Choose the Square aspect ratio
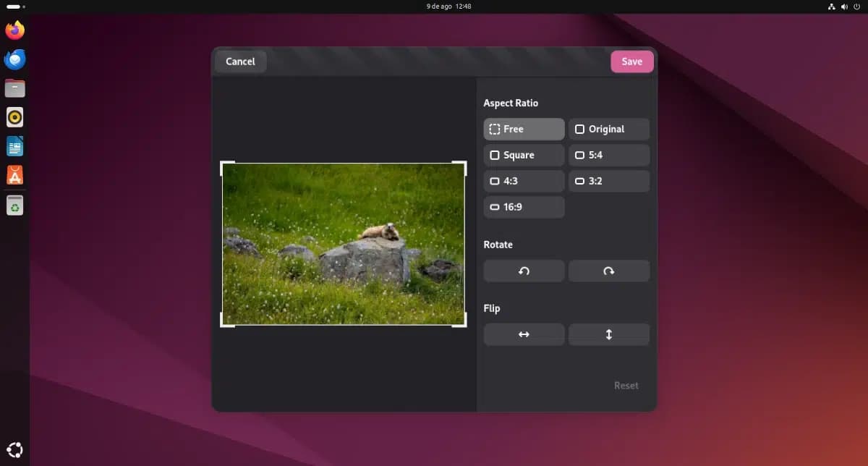The image size is (868, 466). (524, 155)
